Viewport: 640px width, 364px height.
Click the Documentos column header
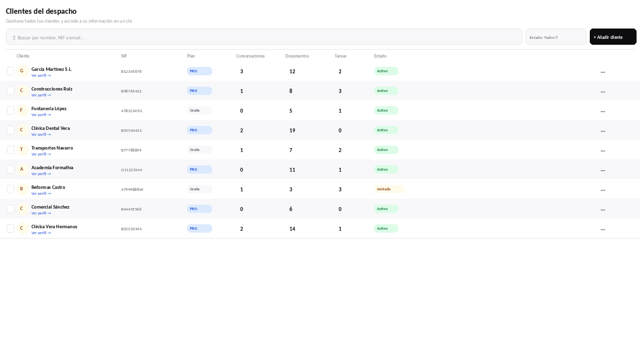coord(297,56)
